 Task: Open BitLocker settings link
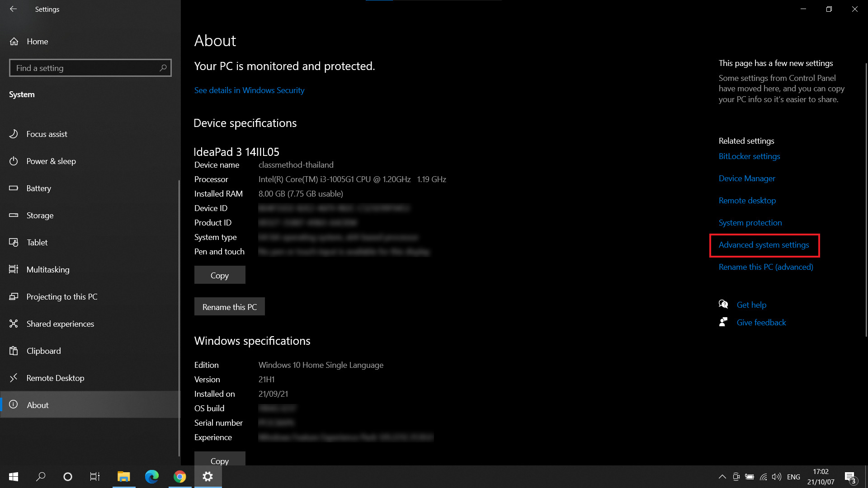(x=749, y=156)
